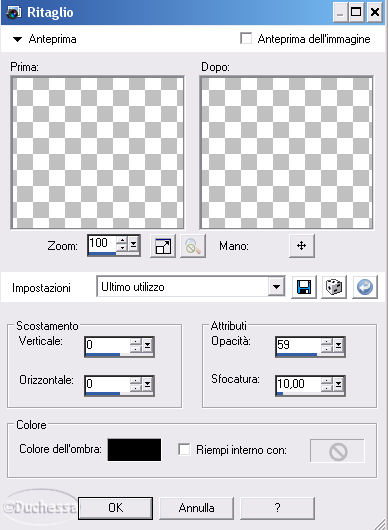Enable the Anteprima dell'immagine checkbox
Viewport: 388px width, 530px height.
pos(246,39)
